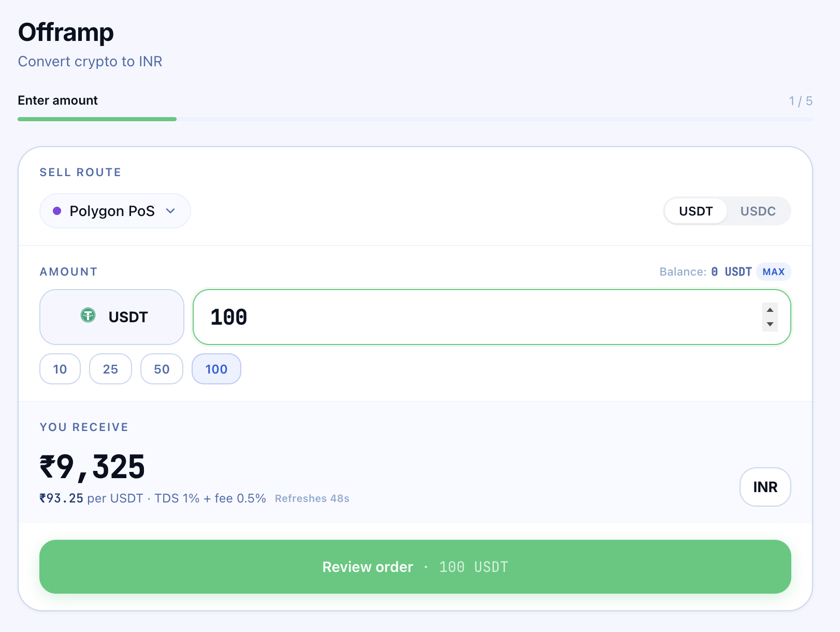
Task: Click the Enter amount step label
Action: point(57,100)
